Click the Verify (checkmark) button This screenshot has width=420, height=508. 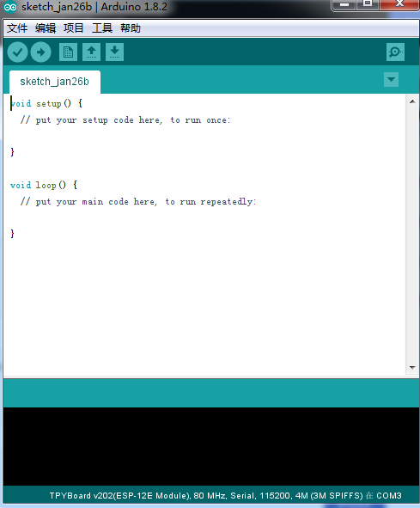pos(17,52)
